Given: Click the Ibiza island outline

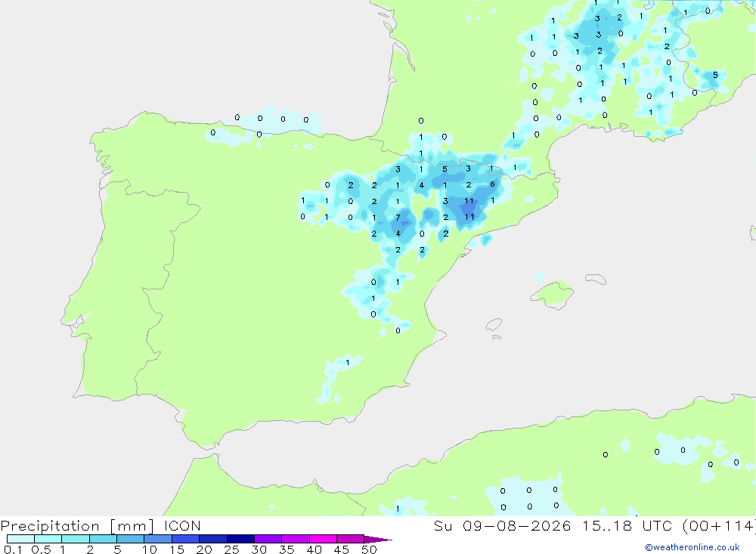Looking at the screenshot, I should pos(494,325).
